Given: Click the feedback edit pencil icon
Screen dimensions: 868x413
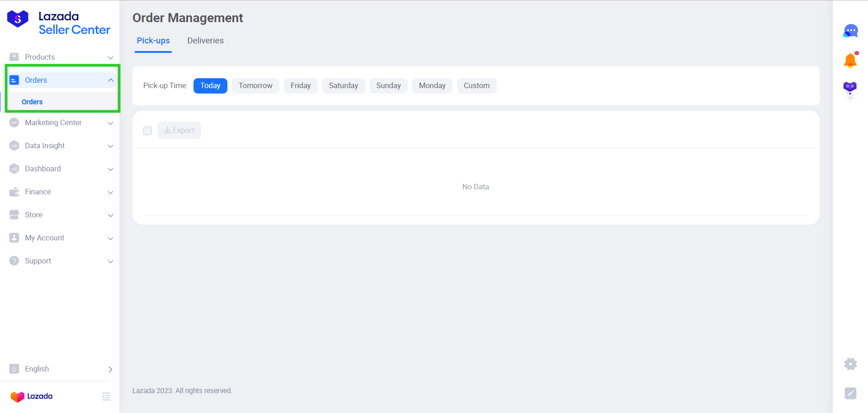Looking at the screenshot, I should [850, 393].
